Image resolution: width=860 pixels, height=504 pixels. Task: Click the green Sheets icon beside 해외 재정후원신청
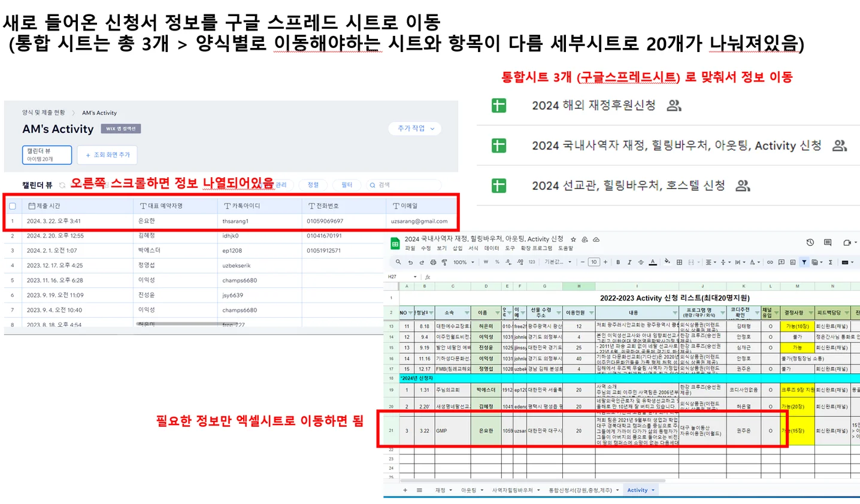[x=499, y=105]
